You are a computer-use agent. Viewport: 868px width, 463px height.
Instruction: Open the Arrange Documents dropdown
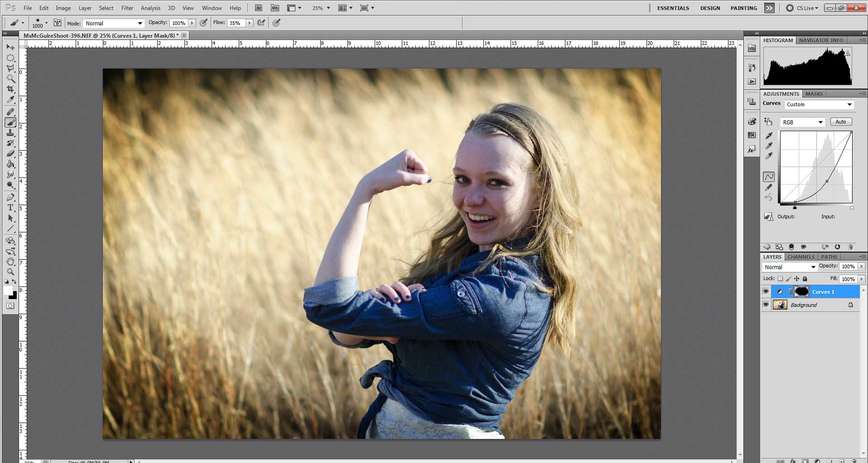[x=345, y=8]
